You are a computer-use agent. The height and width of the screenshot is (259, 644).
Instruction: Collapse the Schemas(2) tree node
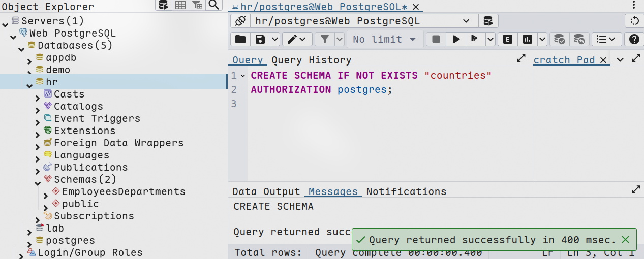tap(38, 183)
